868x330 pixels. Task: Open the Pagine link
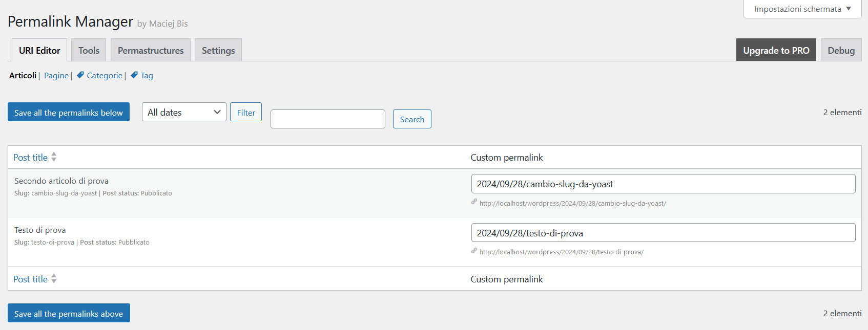pos(56,75)
